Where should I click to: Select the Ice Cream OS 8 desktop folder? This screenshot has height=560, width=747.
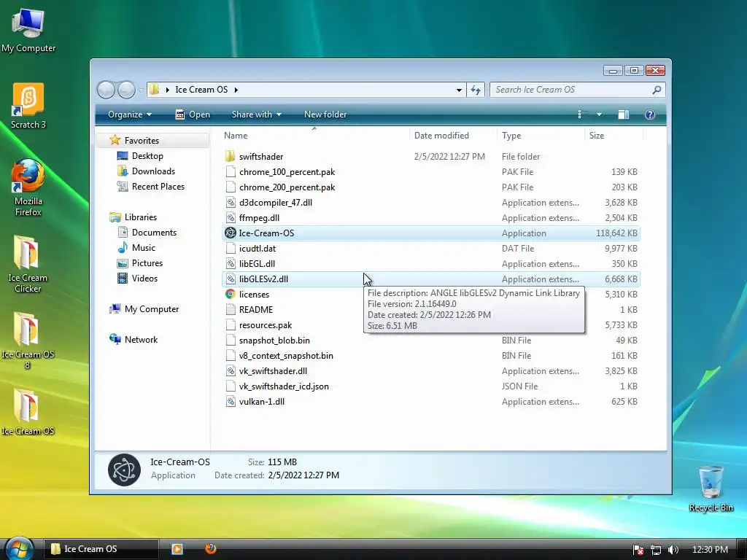point(28,340)
